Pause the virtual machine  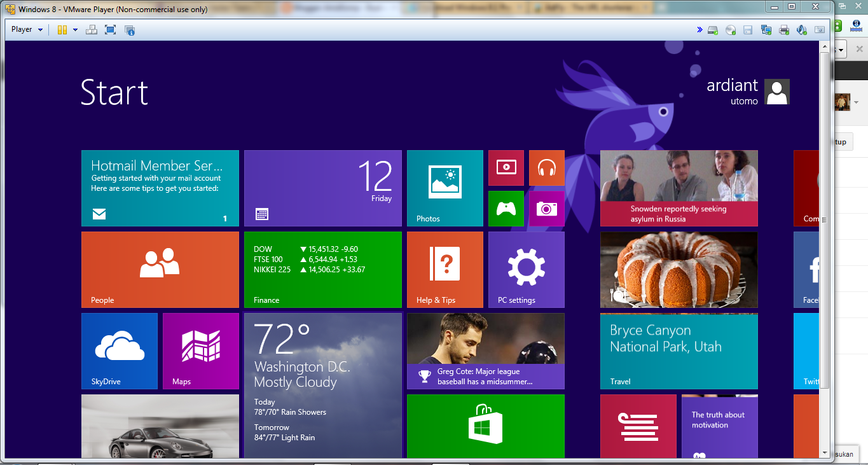pos(62,30)
